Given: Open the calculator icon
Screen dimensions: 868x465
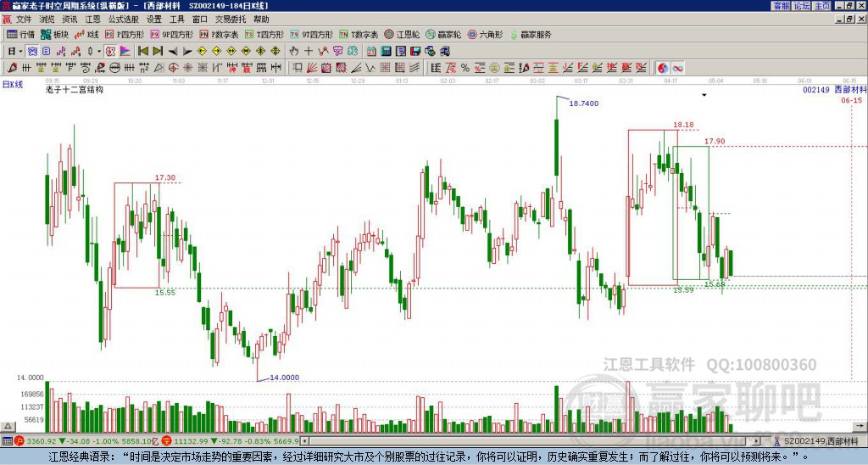Looking at the screenshot, I should [386, 51].
